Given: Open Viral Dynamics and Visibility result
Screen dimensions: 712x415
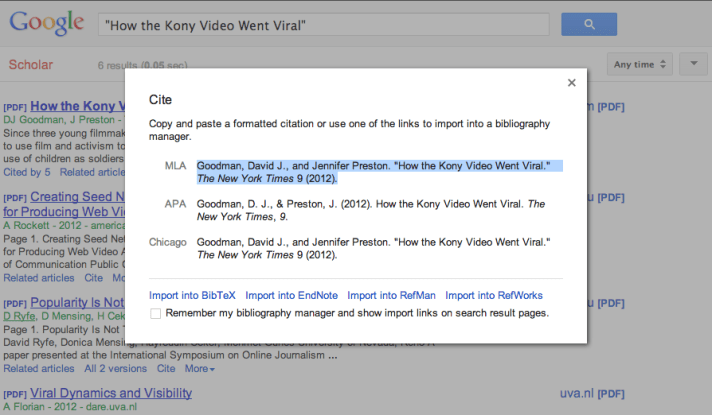Looking at the screenshot, I should pos(111,393).
